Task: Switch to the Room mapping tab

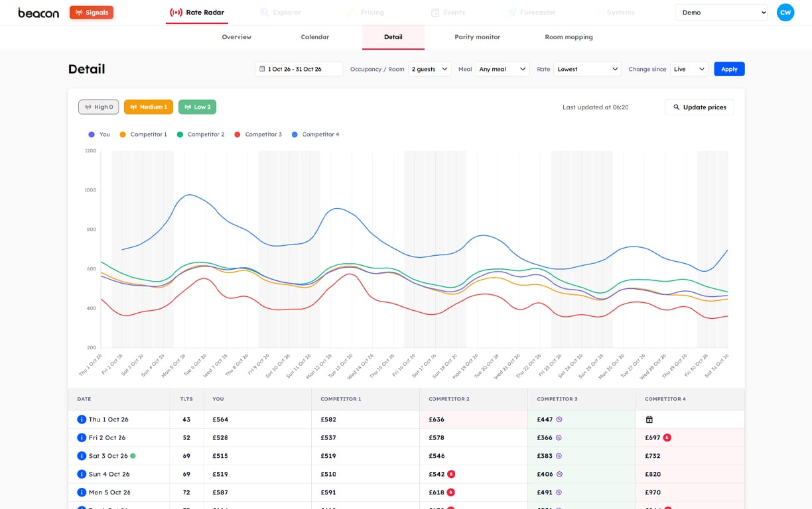Action: (569, 37)
